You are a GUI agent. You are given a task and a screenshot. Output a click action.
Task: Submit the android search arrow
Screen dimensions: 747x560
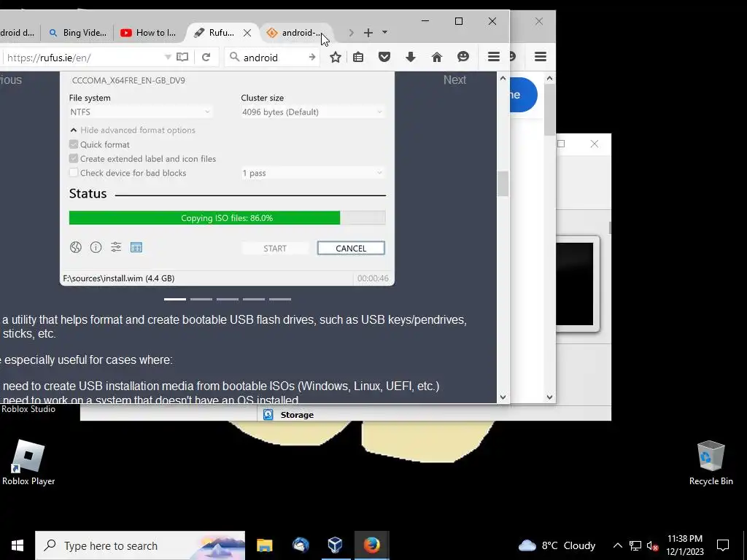[312, 57]
